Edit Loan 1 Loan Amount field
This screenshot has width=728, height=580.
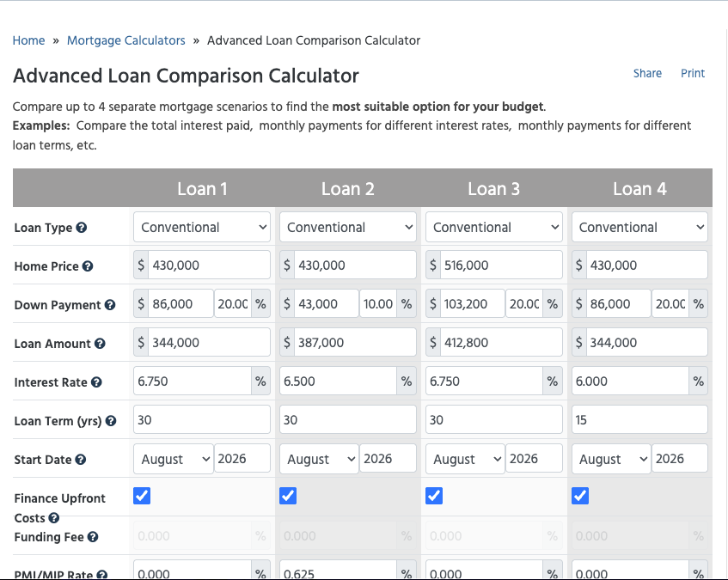(209, 343)
